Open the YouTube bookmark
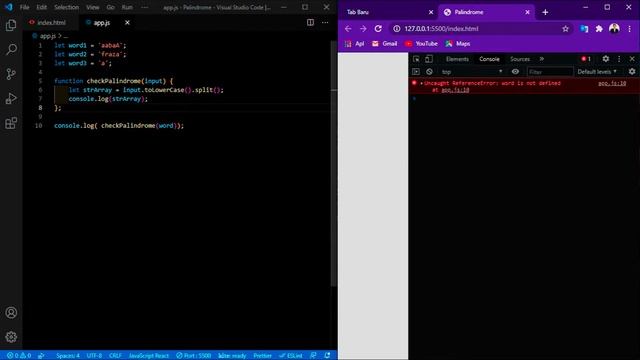Image resolution: width=640 pixels, height=360 pixels. (x=421, y=44)
